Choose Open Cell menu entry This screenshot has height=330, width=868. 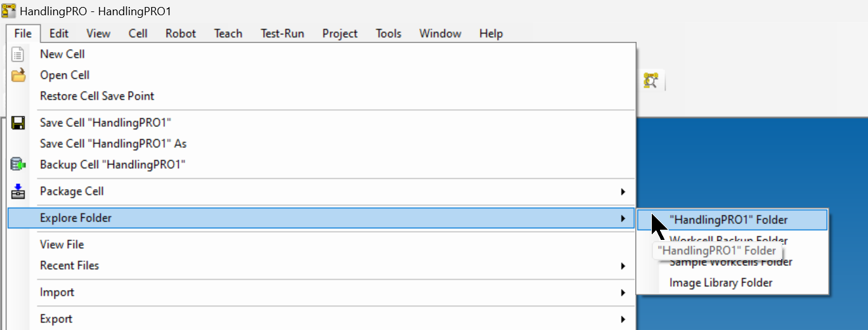click(x=321, y=76)
